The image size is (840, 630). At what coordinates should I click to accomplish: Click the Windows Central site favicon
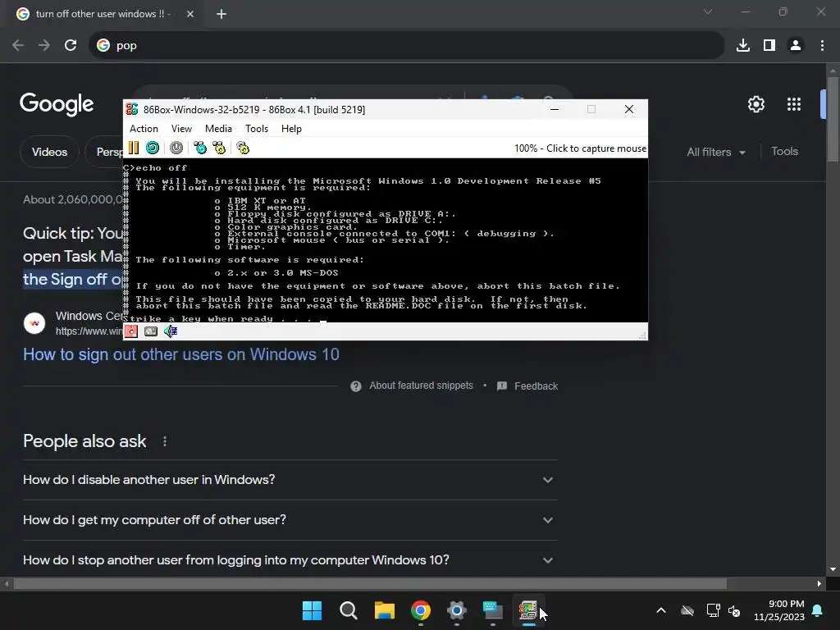[x=34, y=323]
